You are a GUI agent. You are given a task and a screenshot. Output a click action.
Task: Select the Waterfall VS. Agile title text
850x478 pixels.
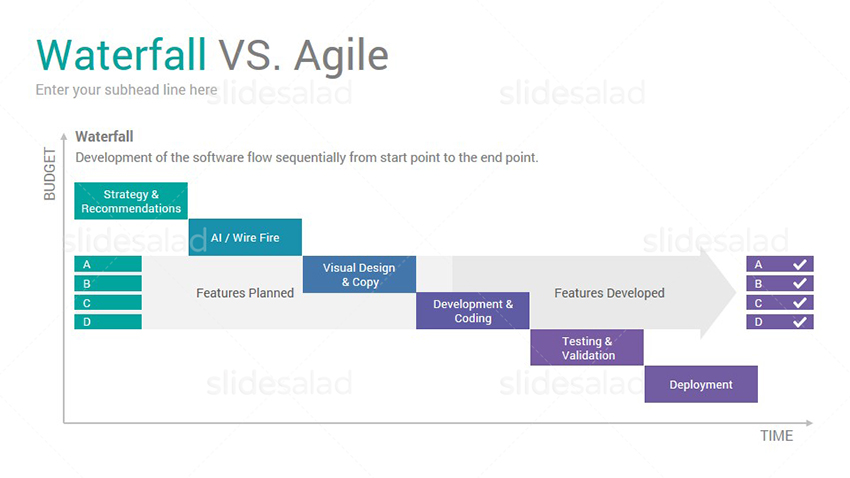click(x=212, y=55)
